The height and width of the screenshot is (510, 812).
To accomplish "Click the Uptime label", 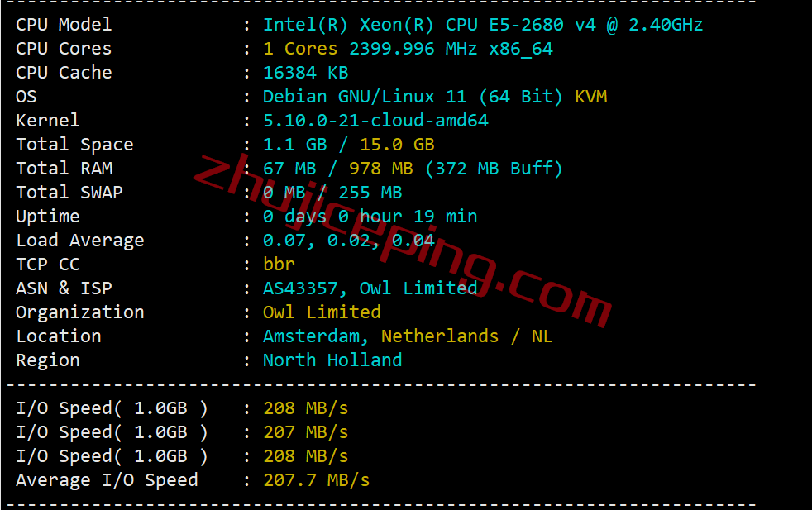I will 48,217.
